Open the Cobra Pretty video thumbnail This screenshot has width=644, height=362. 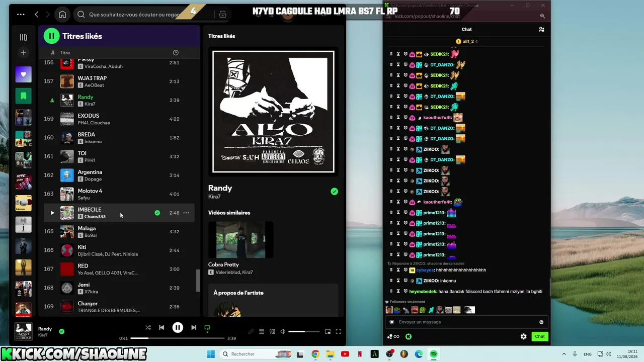(240, 240)
